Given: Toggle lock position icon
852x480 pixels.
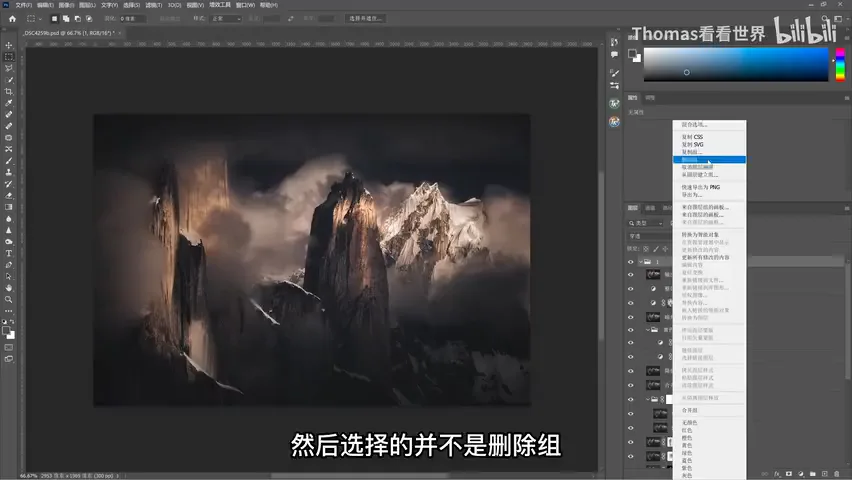Looking at the screenshot, I should (x=665, y=249).
